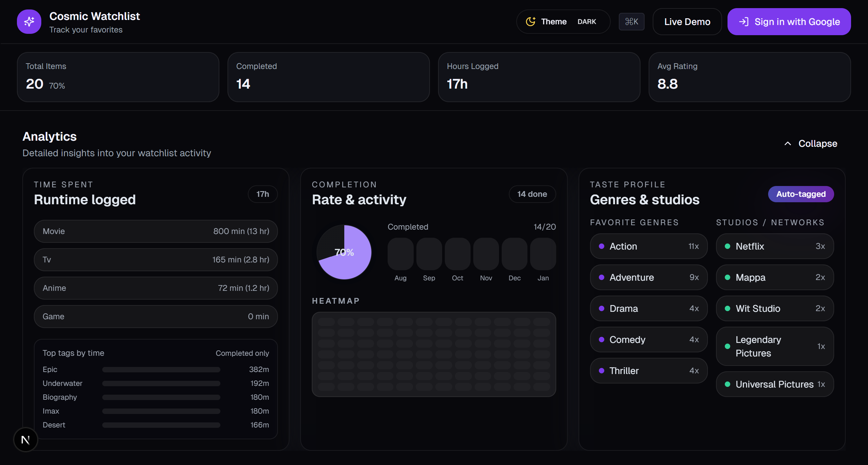Image resolution: width=868 pixels, height=465 pixels.
Task: Select the Favorite Genres heading
Action: click(x=634, y=222)
